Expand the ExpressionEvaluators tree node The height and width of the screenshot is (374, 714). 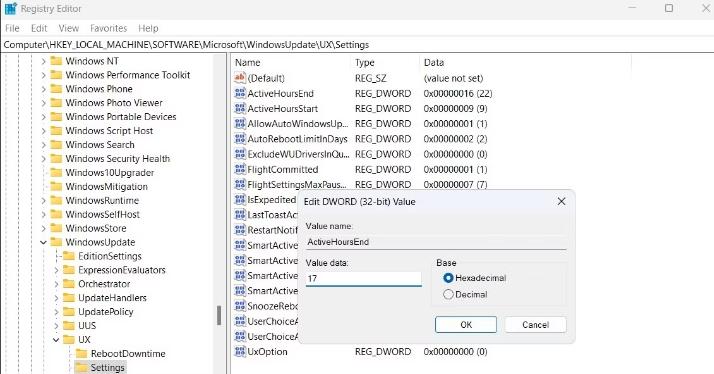(x=56, y=270)
